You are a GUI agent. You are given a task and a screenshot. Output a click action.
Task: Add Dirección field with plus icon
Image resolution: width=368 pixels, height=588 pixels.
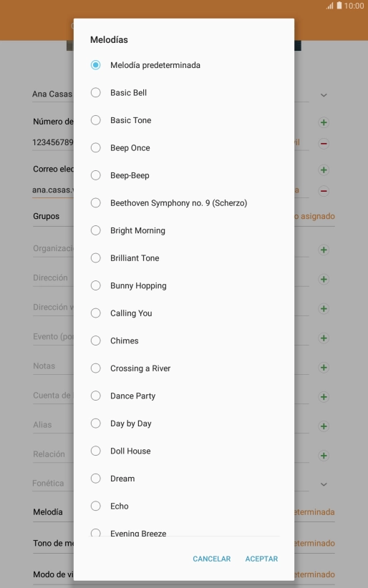(x=324, y=279)
